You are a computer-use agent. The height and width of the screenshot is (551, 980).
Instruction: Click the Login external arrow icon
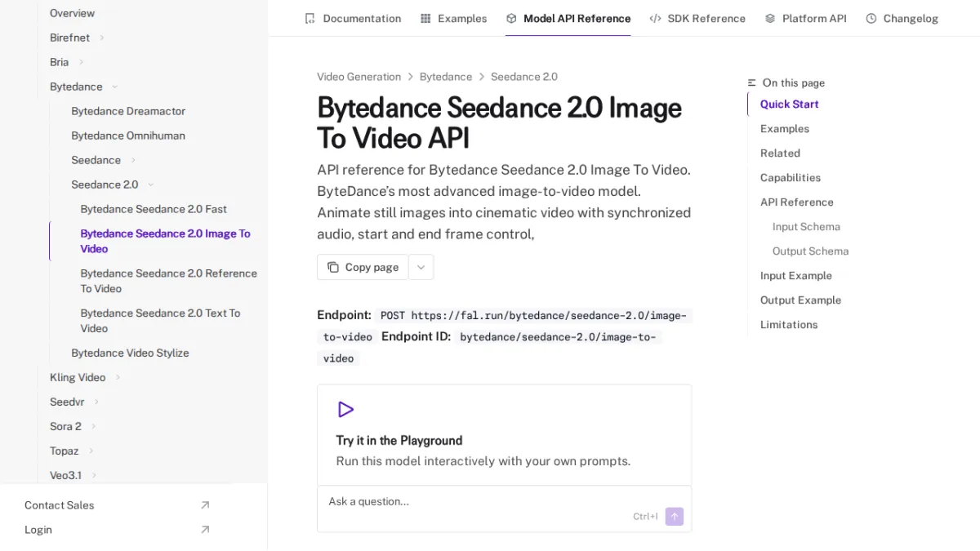(205, 530)
